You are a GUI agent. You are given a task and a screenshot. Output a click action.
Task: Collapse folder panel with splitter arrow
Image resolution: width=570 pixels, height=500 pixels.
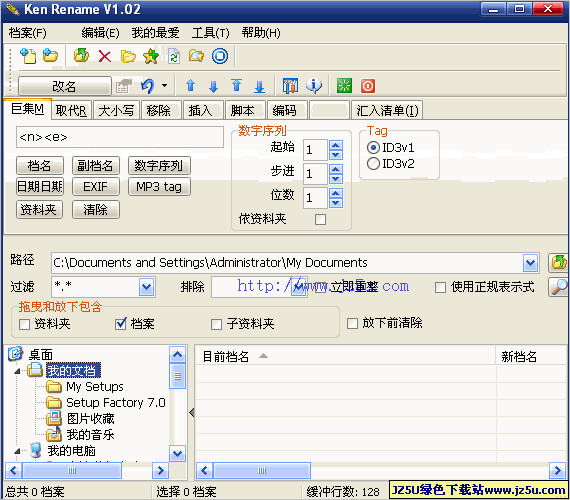tap(192, 413)
